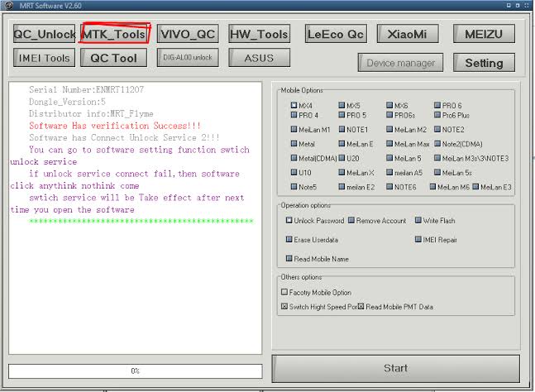Image resolution: width=535 pixels, height=392 pixels.
Task: Open the Setting panel
Action: (484, 63)
